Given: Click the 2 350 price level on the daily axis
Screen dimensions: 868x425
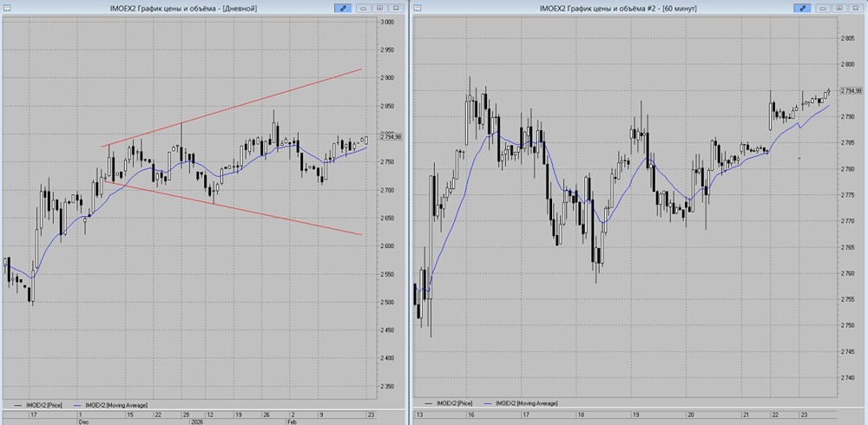Looking at the screenshot, I should coord(386,386).
